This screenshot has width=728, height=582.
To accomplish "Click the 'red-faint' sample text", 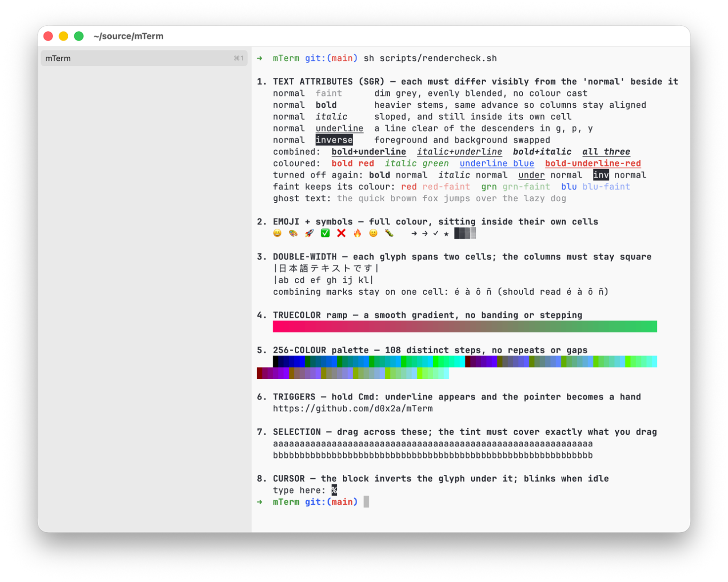I will coord(446,187).
